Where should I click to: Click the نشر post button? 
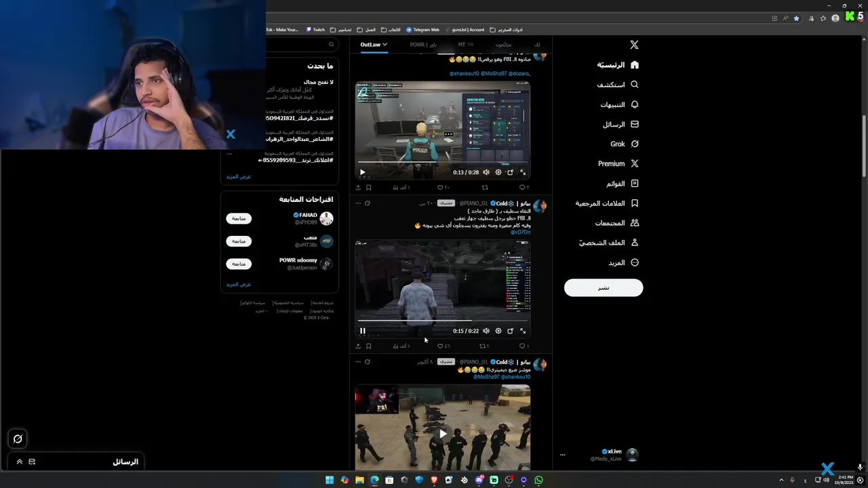click(604, 287)
